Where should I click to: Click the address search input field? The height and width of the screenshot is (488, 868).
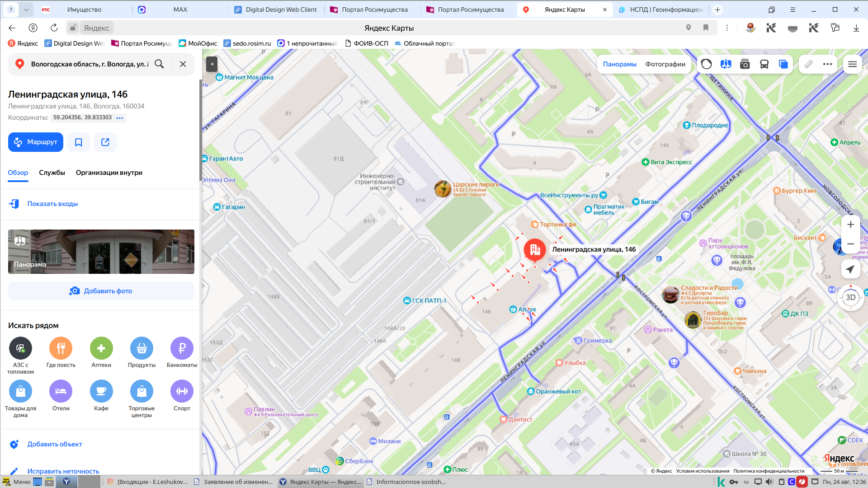pos(90,64)
